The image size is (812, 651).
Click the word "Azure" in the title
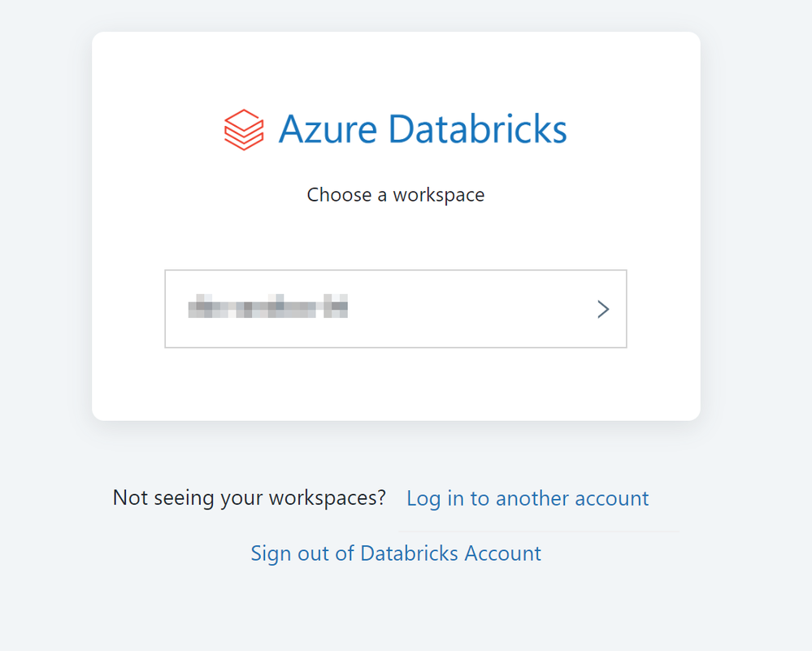tap(327, 129)
